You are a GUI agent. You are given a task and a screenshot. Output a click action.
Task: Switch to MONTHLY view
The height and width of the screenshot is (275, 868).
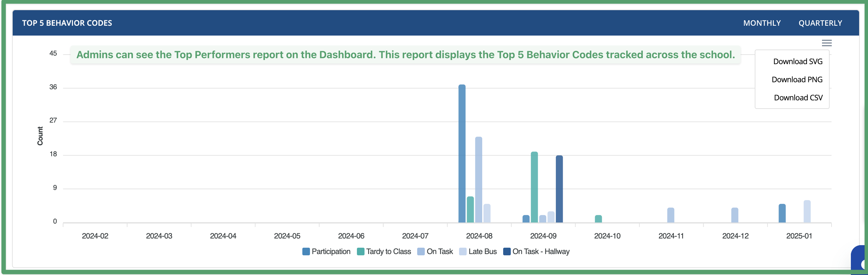761,23
